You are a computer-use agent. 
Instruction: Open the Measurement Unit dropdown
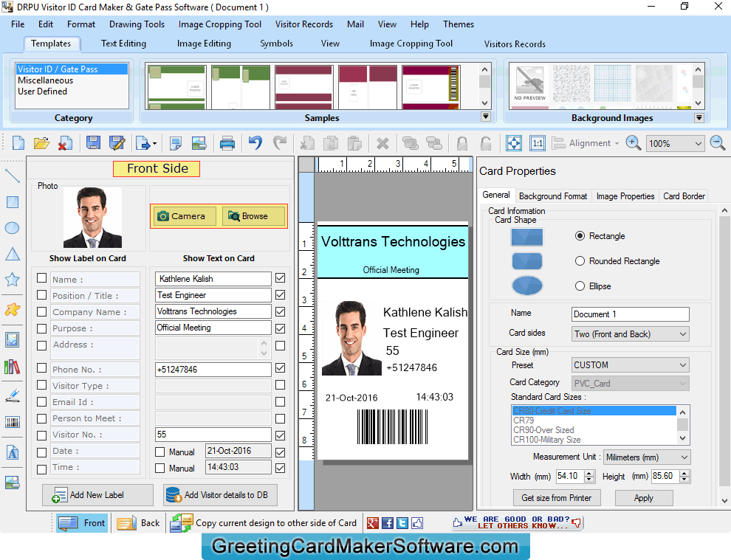click(647, 457)
